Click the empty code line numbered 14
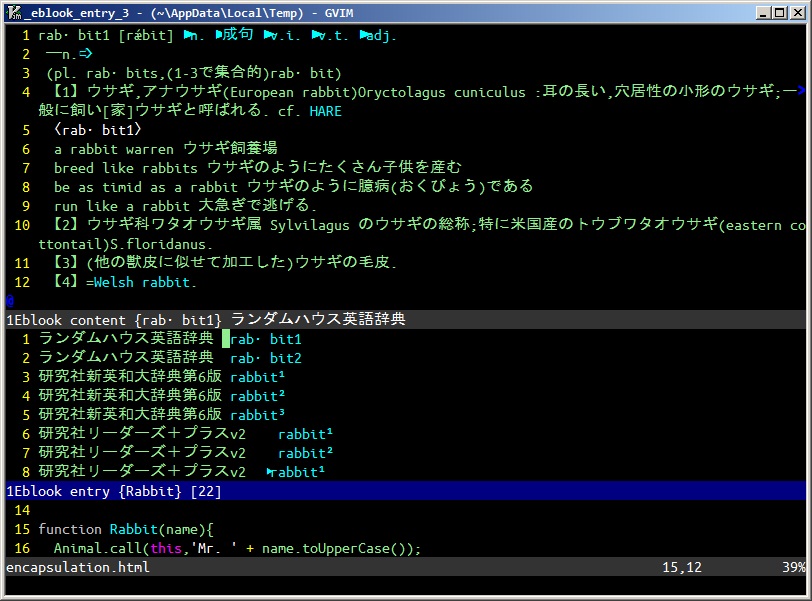The height and width of the screenshot is (601, 812). coord(406,510)
